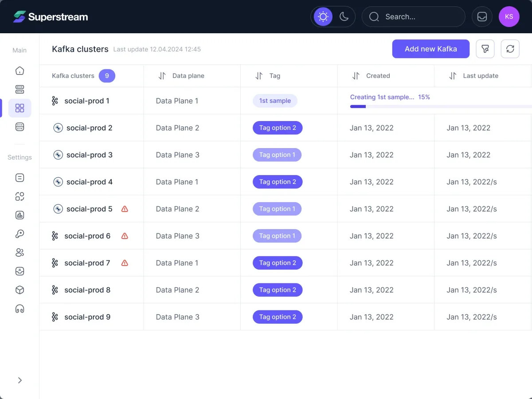Click the refresh icon button
Screen dimensions: 532x399
tap(510, 49)
